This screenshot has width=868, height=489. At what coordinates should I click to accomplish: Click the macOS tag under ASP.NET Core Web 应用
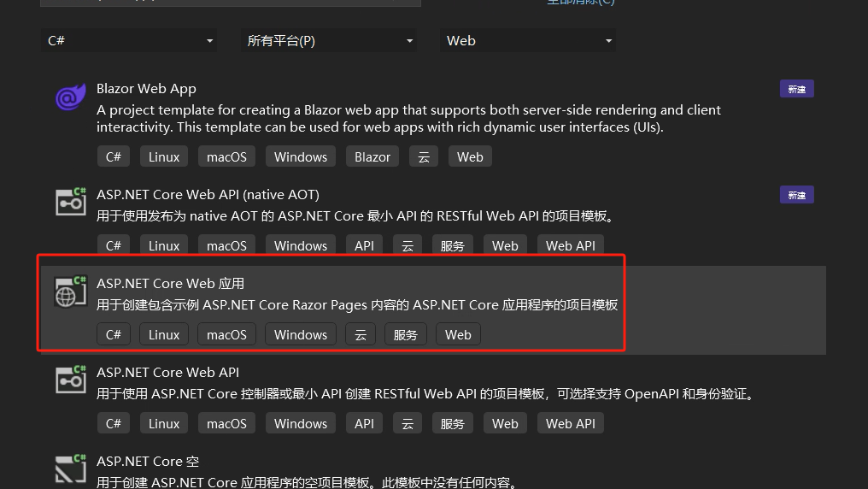pyautogui.click(x=226, y=334)
